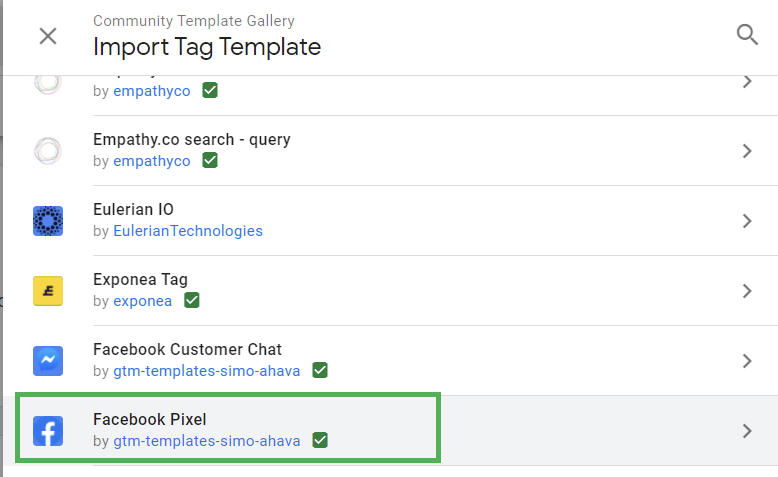Expand the Eulerian IO row chevron

[x=747, y=221]
